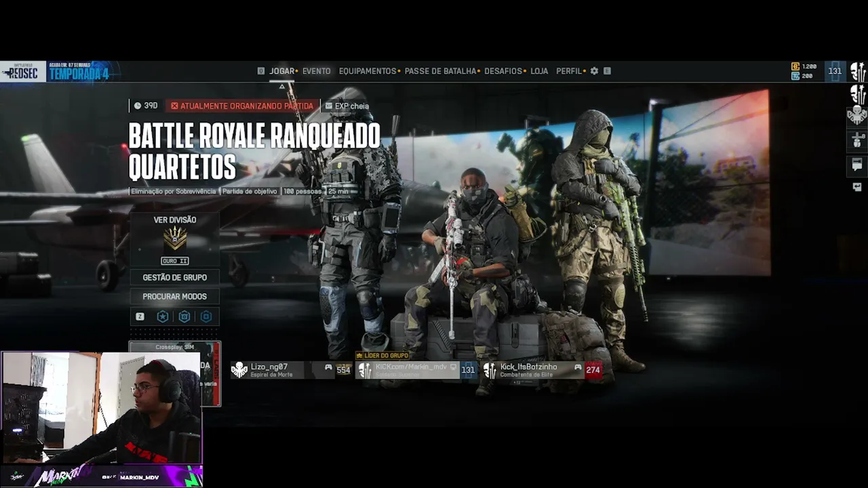868x488 pixels.
Task: Open the EVENTO tab
Action: point(317,70)
